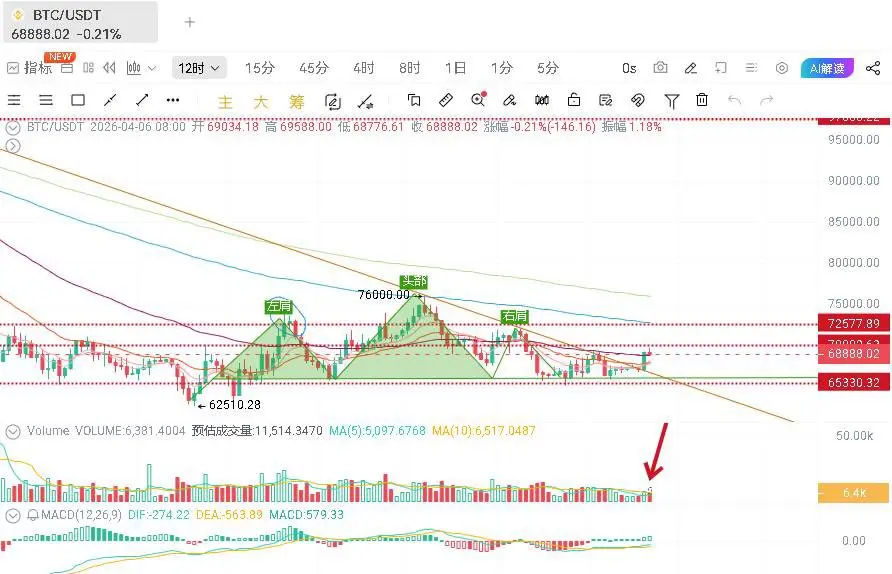
Task: Delete drawings with trash icon
Action: click(x=702, y=100)
